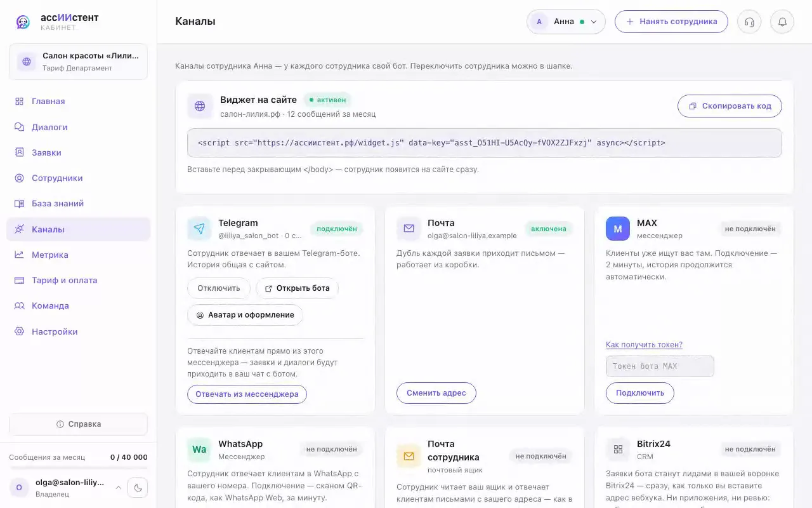Click the WhatsApp Wa icon
The image size is (812, 508).
[x=199, y=450]
